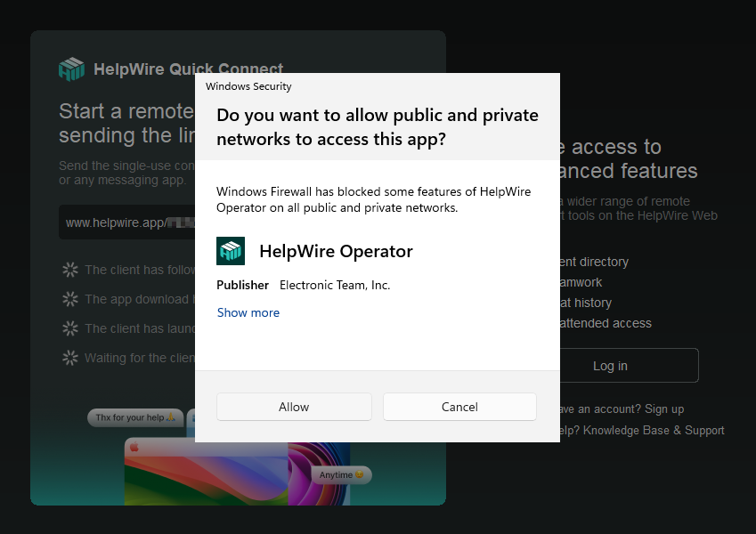Viewport: 756px width, 534px height.
Task: Click the spinner beside "The client has follow"
Action: click(x=70, y=270)
